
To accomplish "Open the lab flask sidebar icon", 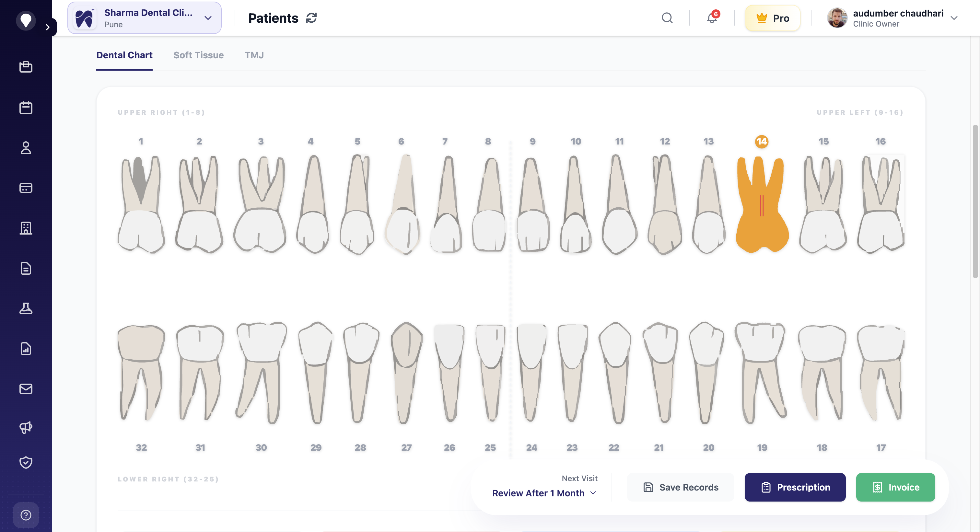I will pyautogui.click(x=26, y=308).
